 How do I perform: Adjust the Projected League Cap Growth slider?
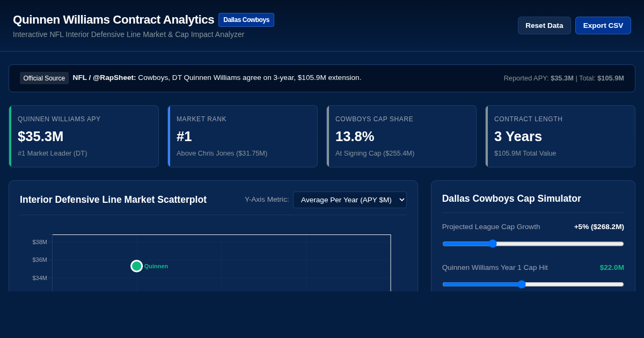[533, 244]
